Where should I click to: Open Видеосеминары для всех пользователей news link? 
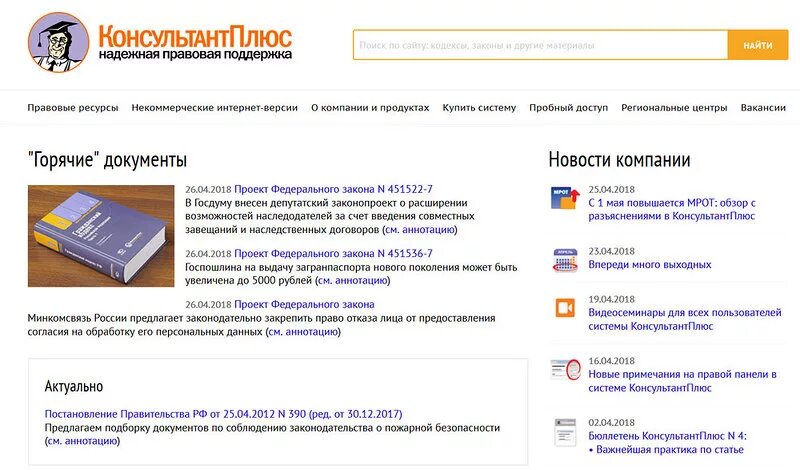point(685,319)
